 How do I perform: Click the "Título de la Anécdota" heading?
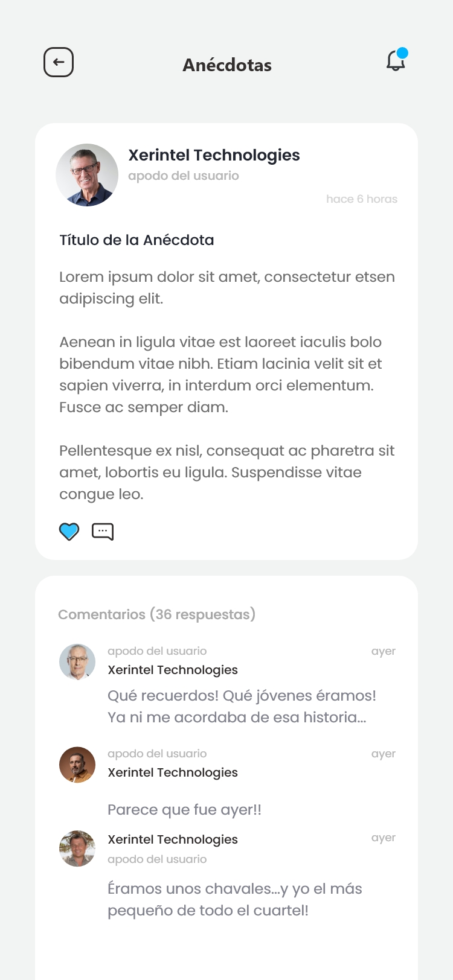point(137,240)
